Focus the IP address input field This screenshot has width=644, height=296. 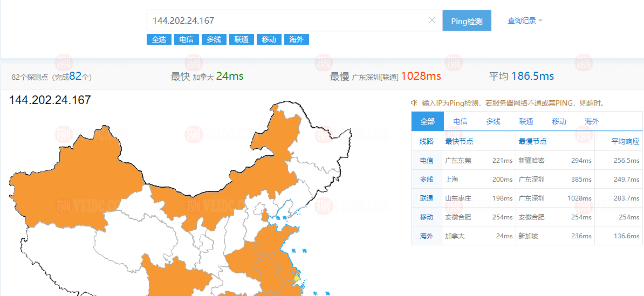[x=294, y=20]
